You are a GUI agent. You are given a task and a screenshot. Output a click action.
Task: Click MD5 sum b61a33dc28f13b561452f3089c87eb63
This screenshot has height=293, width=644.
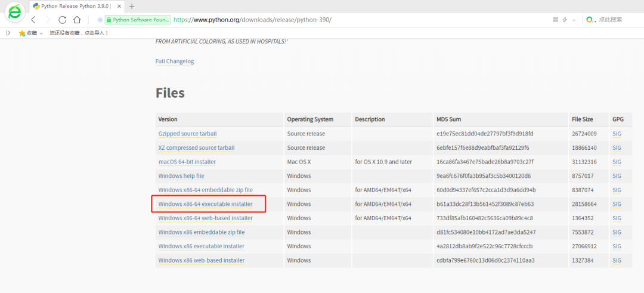[x=485, y=204]
